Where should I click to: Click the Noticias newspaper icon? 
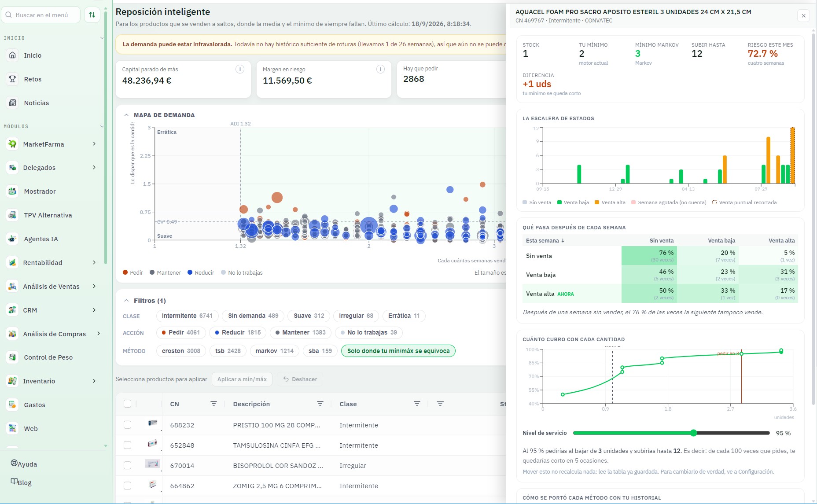[12, 103]
